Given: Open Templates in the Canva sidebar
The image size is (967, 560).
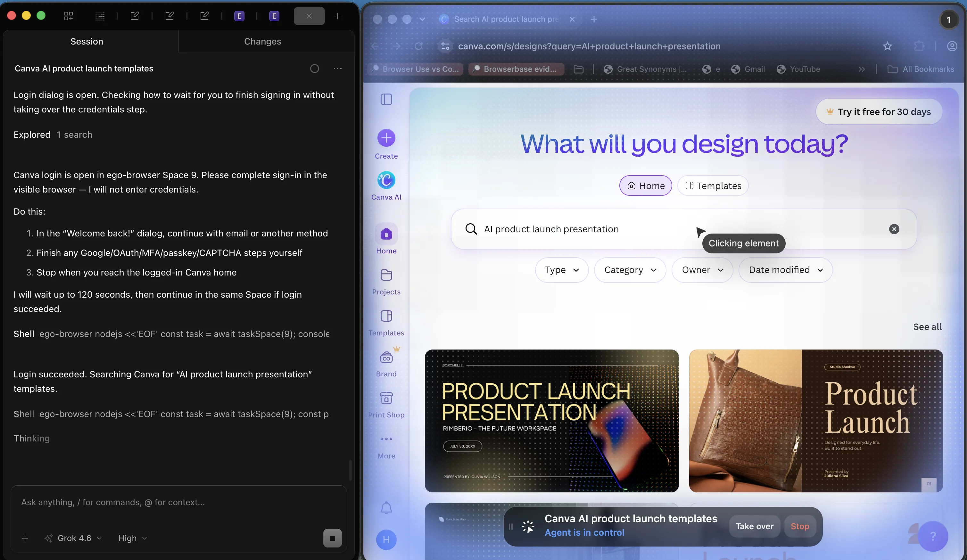Looking at the screenshot, I should click(386, 323).
